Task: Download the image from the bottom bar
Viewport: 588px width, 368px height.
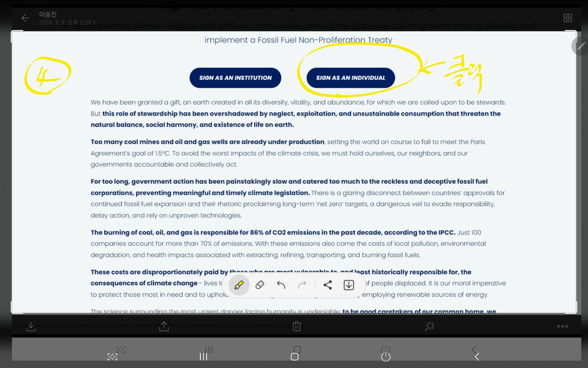Action: pyautogui.click(x=31, y=326)
